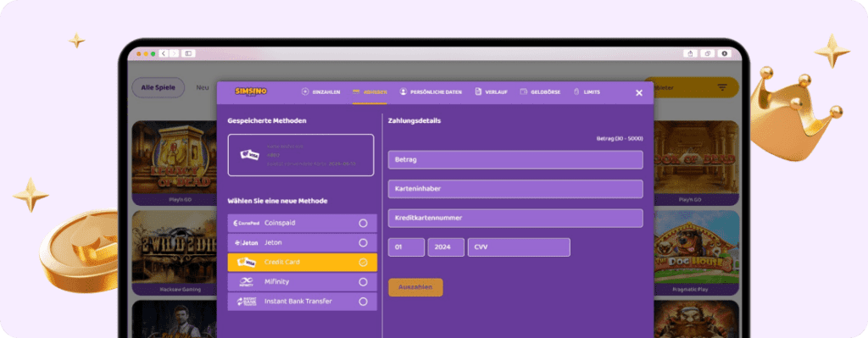
Task: Click the Zahlungsdetails heading
Action: 415,120
